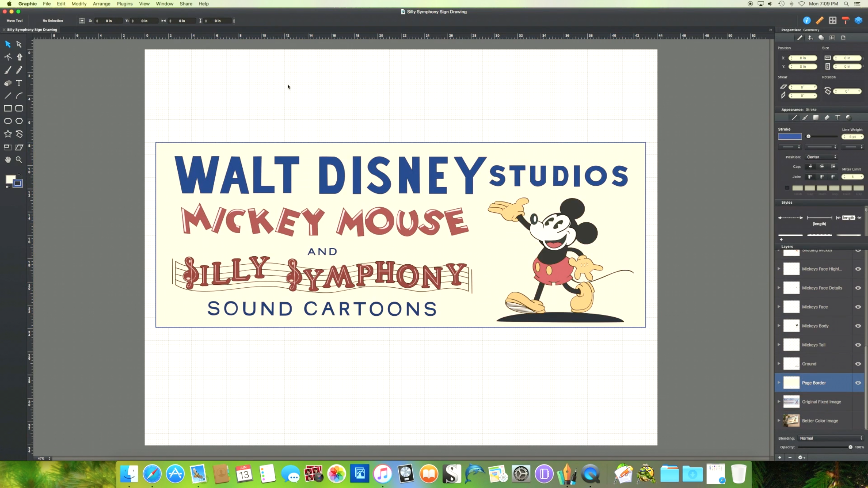Select the round join style
Image resolution: width=868 pixels, height=488 pixels.
tap(822, 177)
